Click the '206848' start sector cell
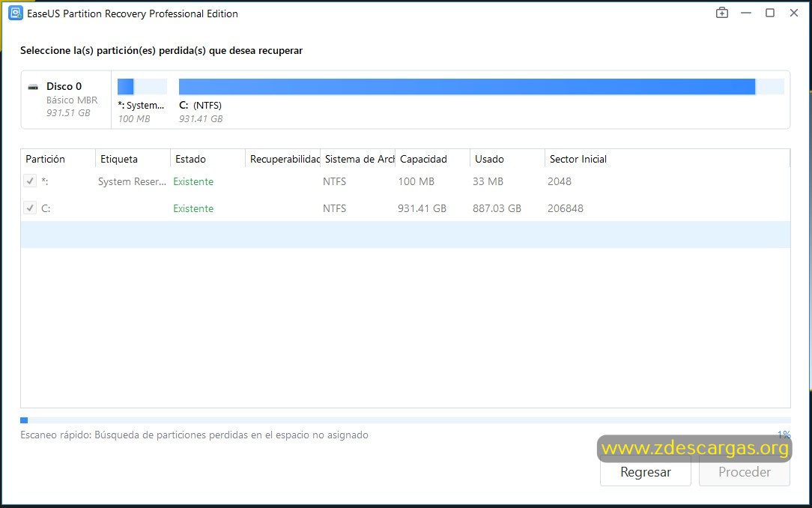Screen dimensions: 812x508 point(566,208)
